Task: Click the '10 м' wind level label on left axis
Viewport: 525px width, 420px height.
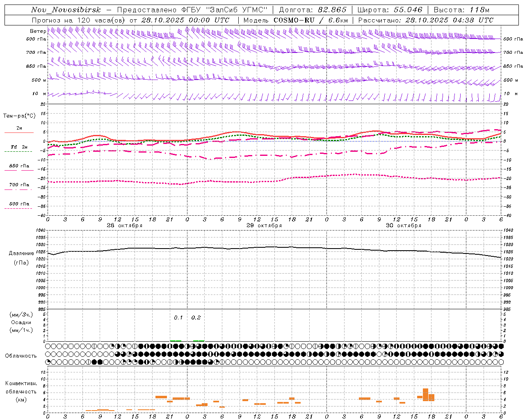Action: [x=39, y=94]
